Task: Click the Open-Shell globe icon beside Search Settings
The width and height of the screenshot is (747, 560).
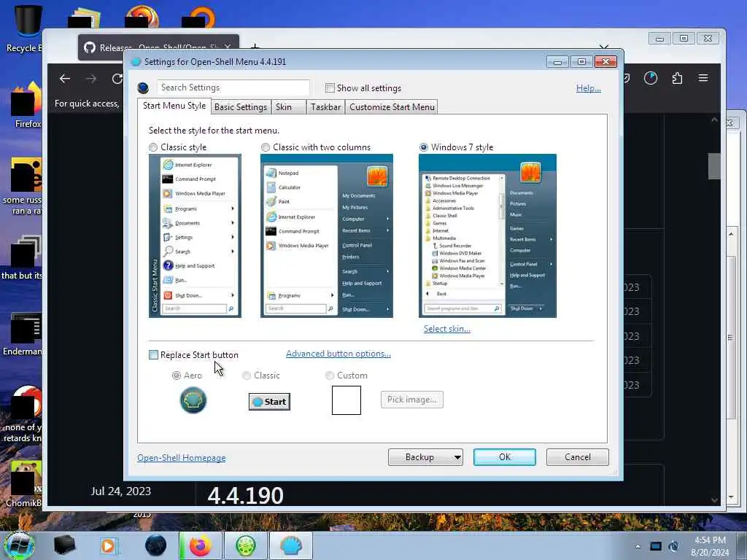Action: (x=143, y=88)
